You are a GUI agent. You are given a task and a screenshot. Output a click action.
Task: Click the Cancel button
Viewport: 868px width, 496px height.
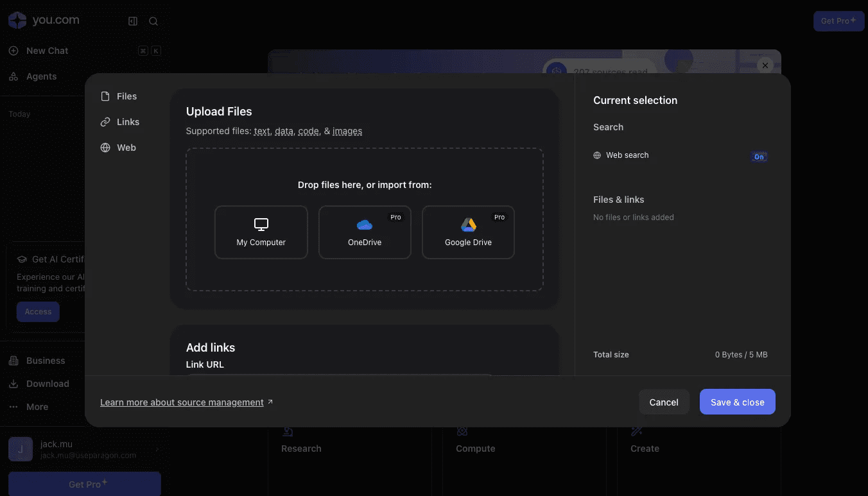[x=663, y=402]
